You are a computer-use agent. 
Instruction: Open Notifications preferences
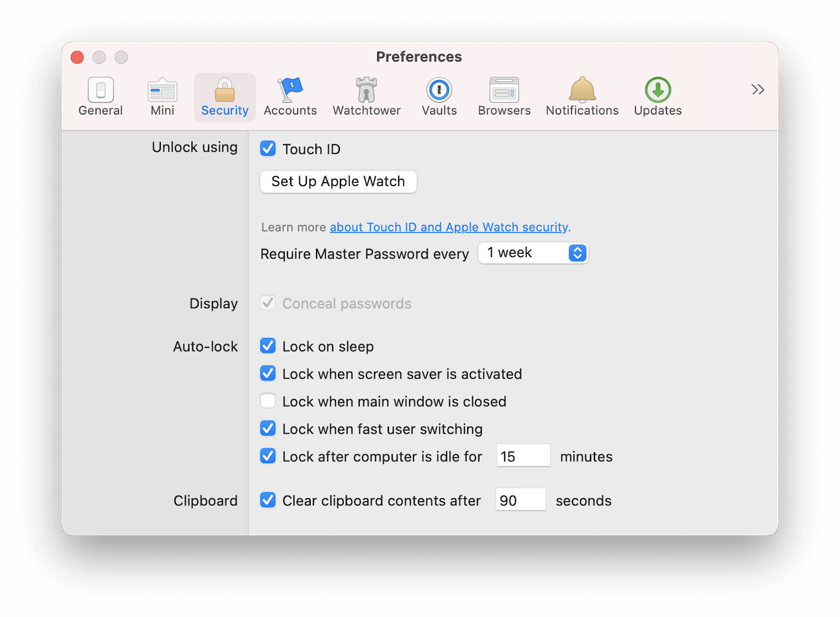tap(582, 97)
